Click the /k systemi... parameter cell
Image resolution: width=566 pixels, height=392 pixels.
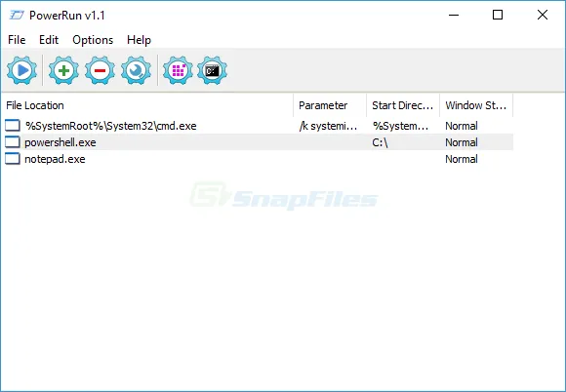point(328,126)
